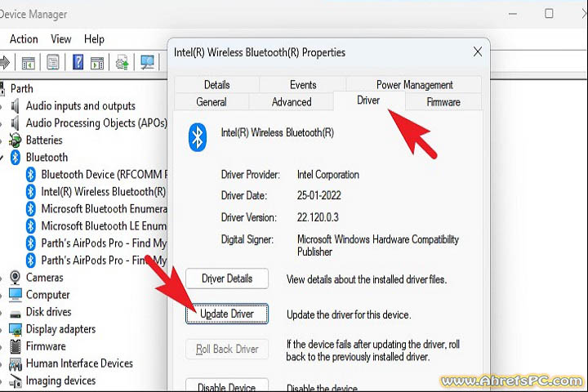Screen dimensions: 588x392
Task: Click the Display adapters category icon
Action: [x=16, y=330]
